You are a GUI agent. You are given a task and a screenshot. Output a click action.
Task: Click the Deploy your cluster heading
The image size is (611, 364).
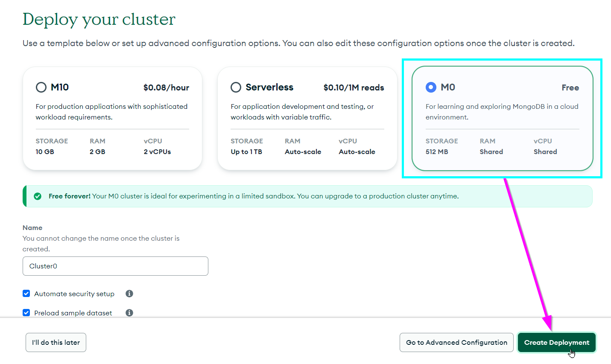pos(99,19)
